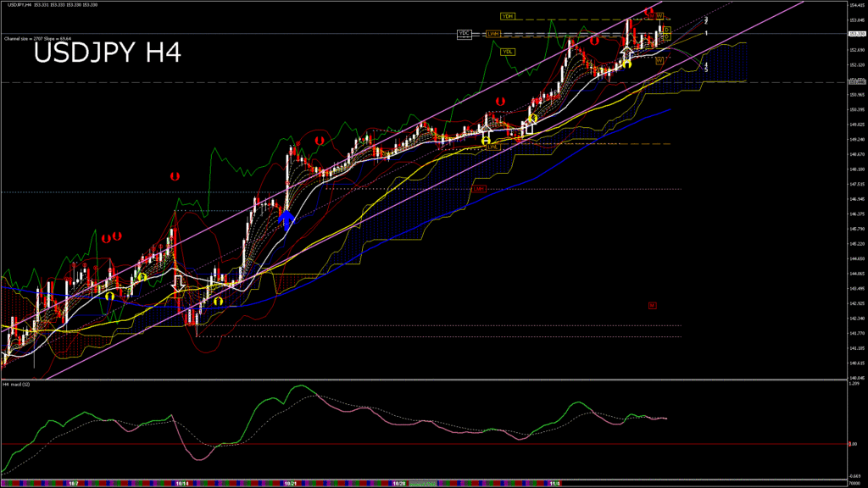This screenshot has width=868, height=488.
Task: Click the H4 macd (12) indicator label
Action: [x=17, y=385]
